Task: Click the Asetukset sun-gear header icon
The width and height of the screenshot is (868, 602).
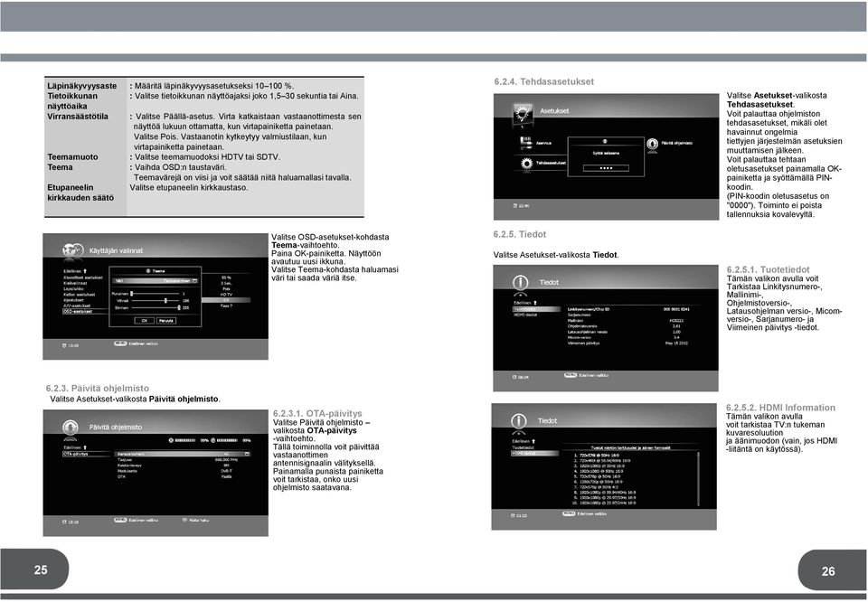Action: click(x=522, y=114)
